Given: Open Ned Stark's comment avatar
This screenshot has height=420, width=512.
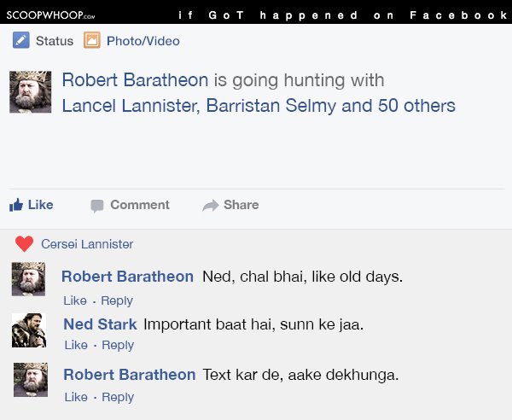Looking at the screenshot, I should point(29,330).
